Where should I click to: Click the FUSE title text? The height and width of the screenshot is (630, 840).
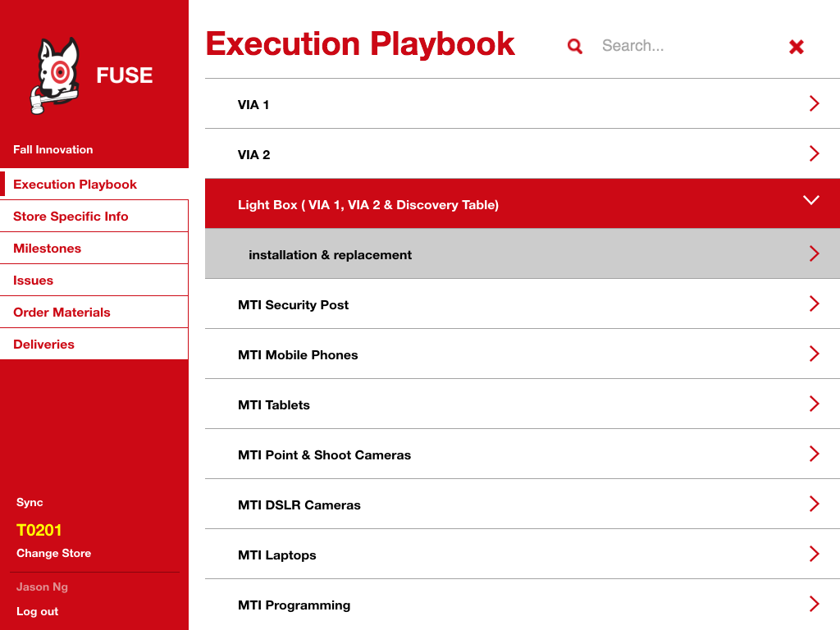(125, 75)
